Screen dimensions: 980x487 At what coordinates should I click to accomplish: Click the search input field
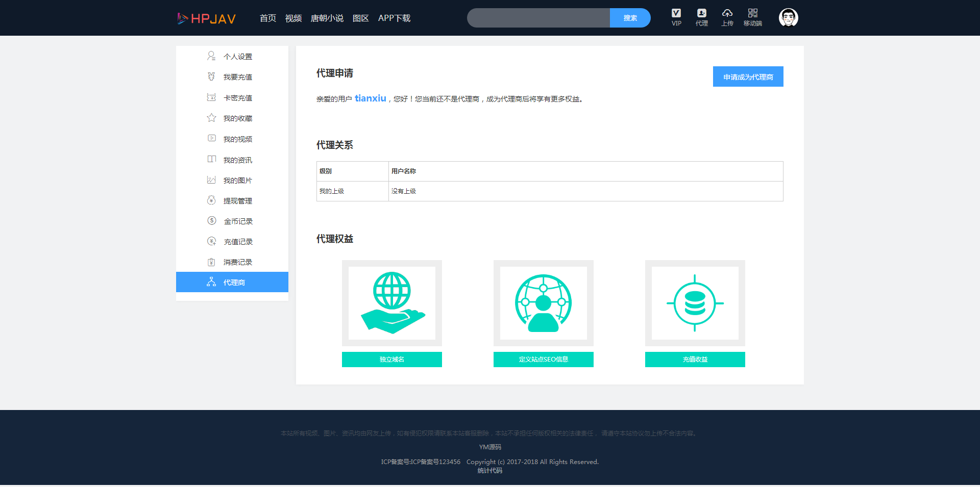click(x=538, y=18)
